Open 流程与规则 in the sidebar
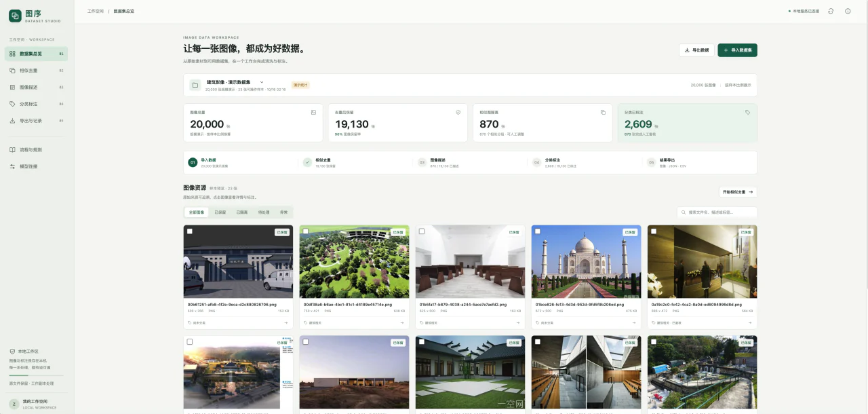 click(x=37, y=149)
